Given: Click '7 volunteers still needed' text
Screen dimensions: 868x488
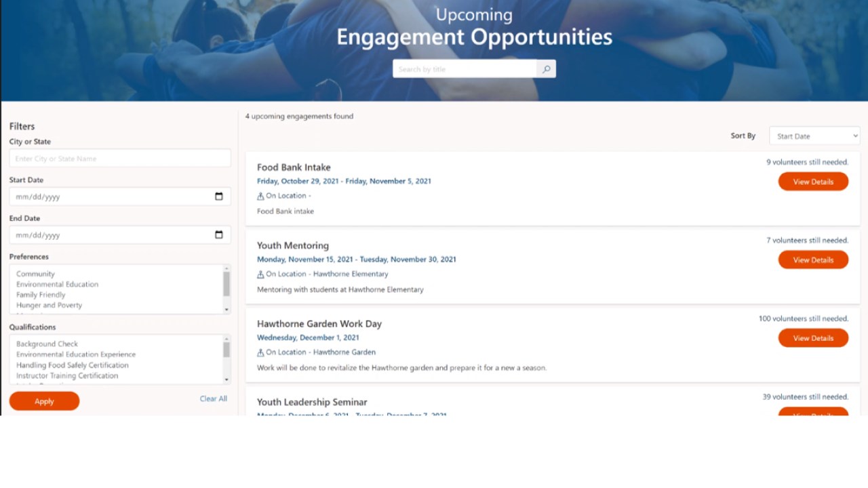Looking at the screenshot, I should point(807,240).
